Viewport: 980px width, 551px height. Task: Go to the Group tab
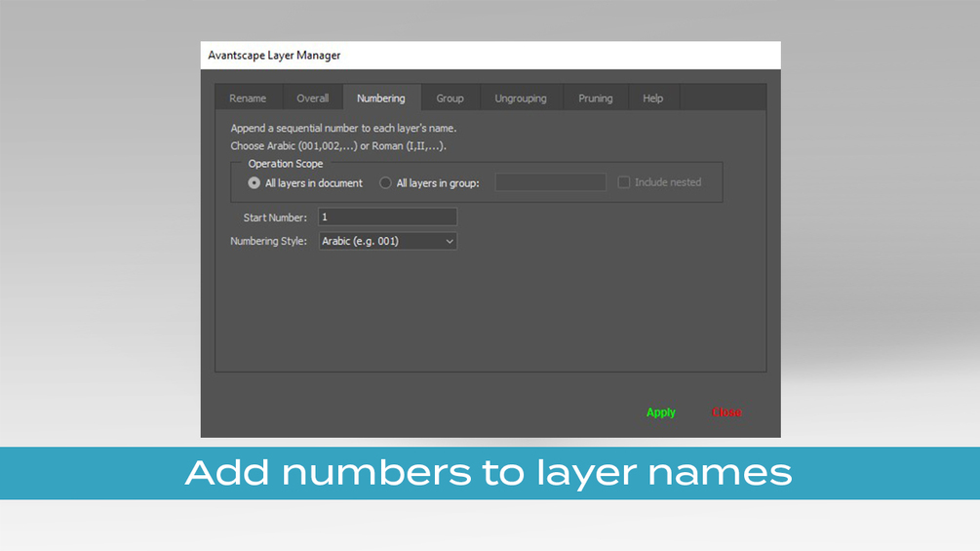click(x=450, y=98)
